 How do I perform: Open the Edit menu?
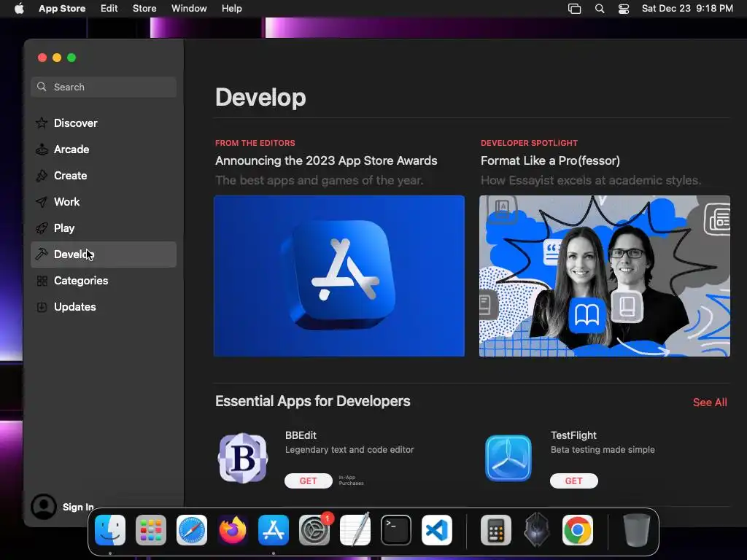[109, 9]
